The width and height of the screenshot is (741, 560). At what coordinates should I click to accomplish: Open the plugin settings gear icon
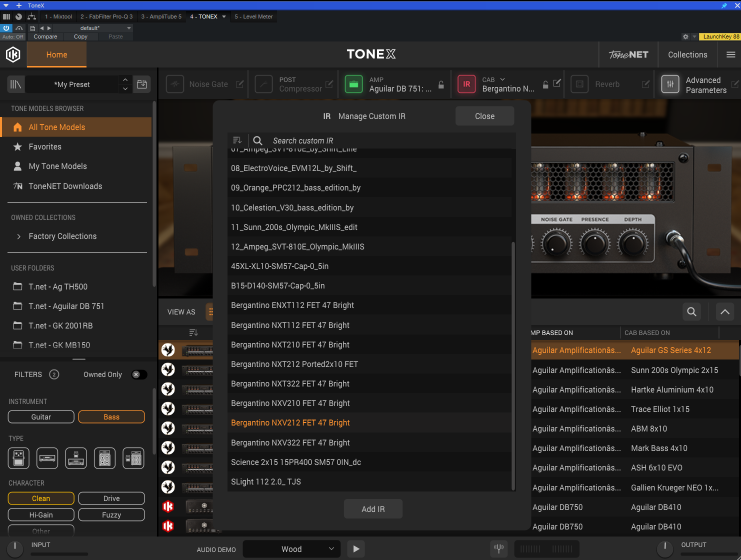(x=685, y=36)
